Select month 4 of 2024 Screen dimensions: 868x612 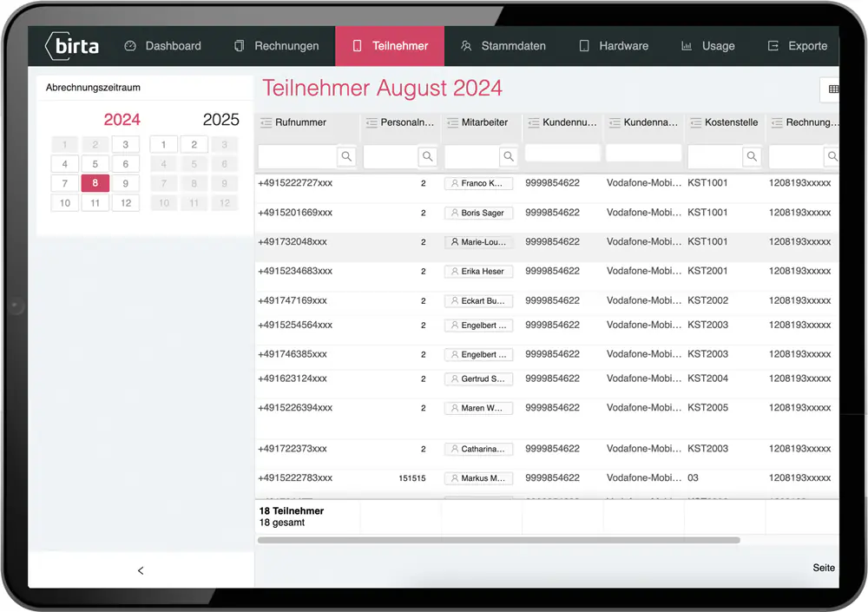(x=65, y=164)
